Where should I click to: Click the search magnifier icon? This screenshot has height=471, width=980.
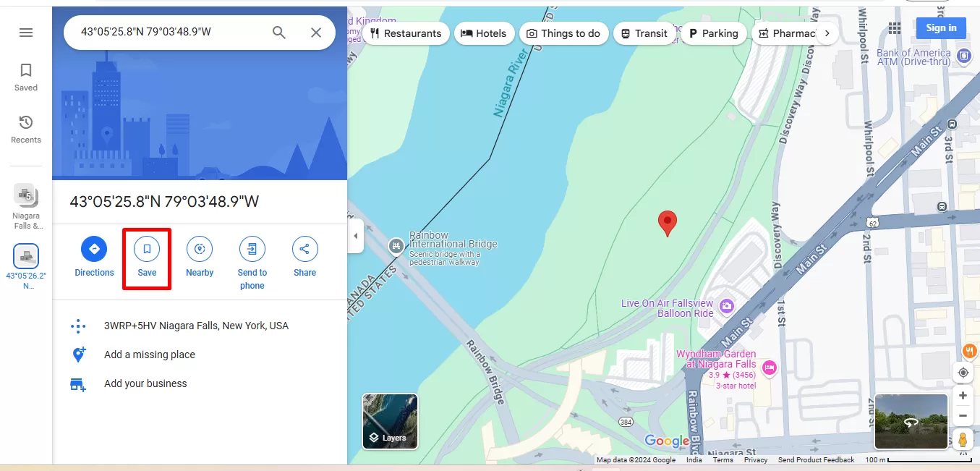(x=279, y=33)
